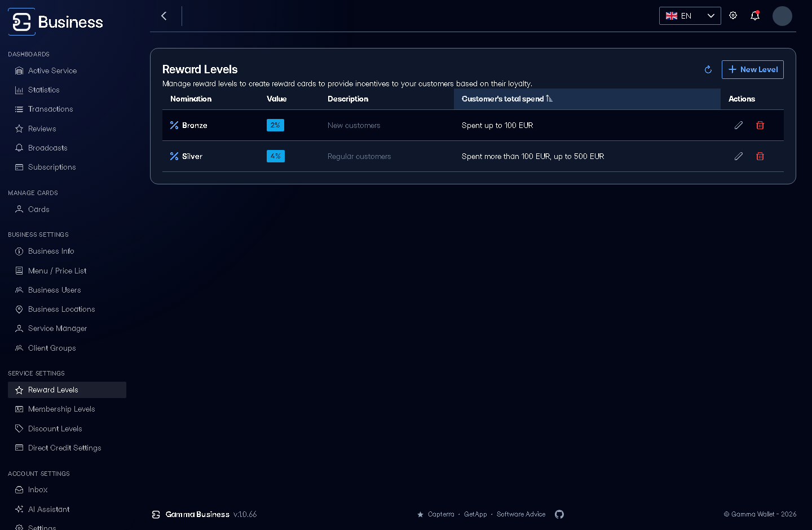Open Direct Credit Settings

click(x=67, y=448)
